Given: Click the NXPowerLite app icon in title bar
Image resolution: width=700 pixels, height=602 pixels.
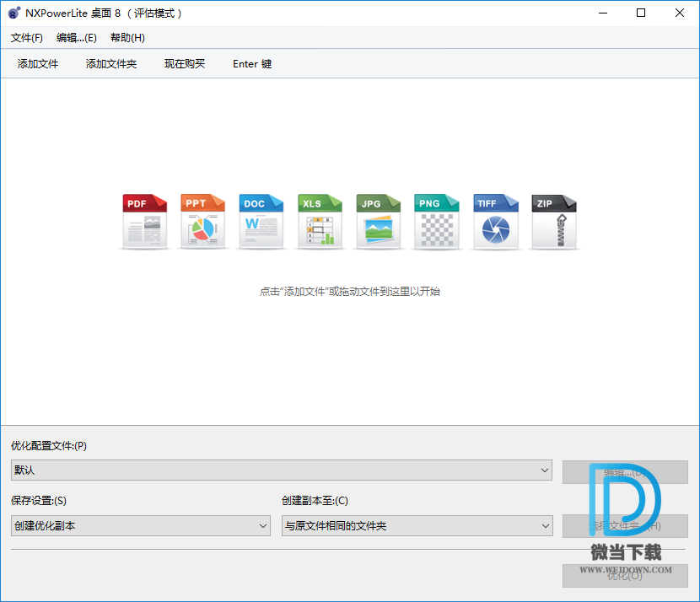Looking at the screenshot, I should click(14, 13).
